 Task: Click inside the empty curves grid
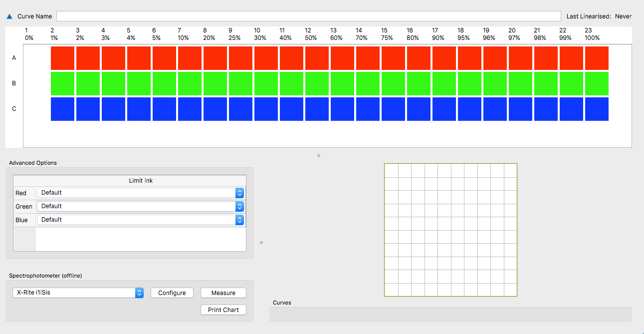(x=450, y=230)
